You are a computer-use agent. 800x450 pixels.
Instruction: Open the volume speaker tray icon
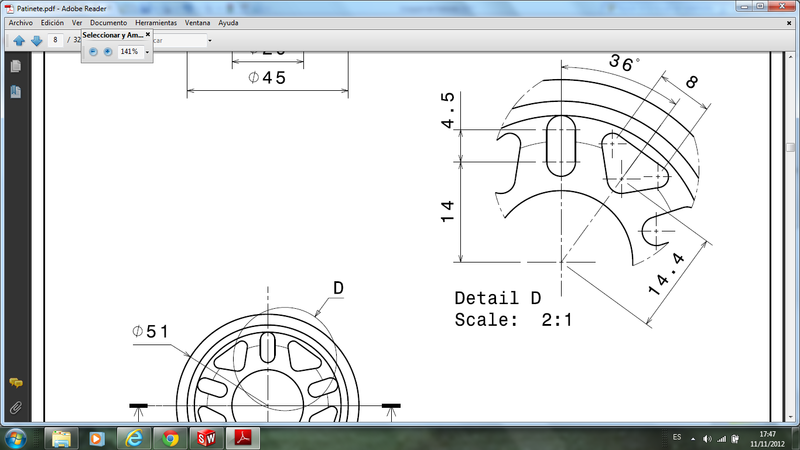[x=707, y=439]
